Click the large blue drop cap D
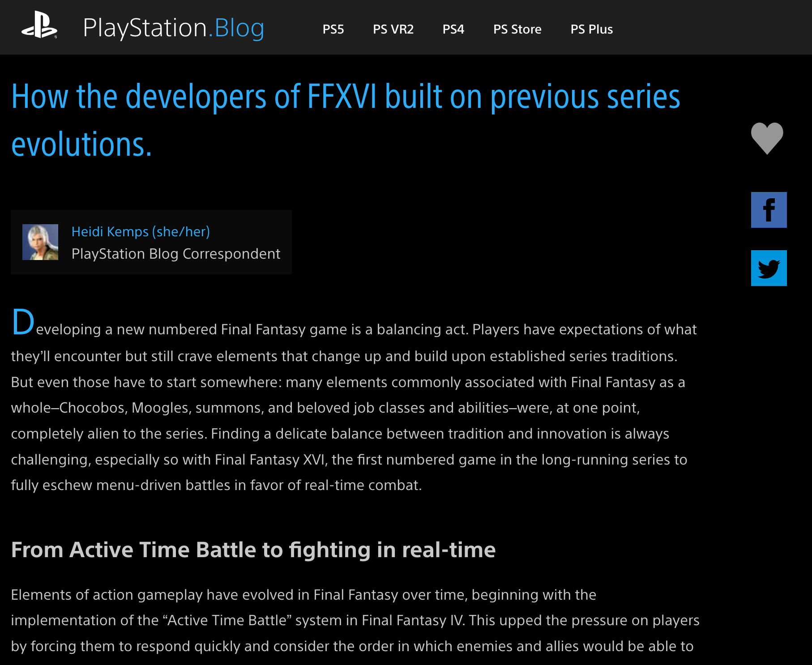The image size is (812, 665). point(23,322)
